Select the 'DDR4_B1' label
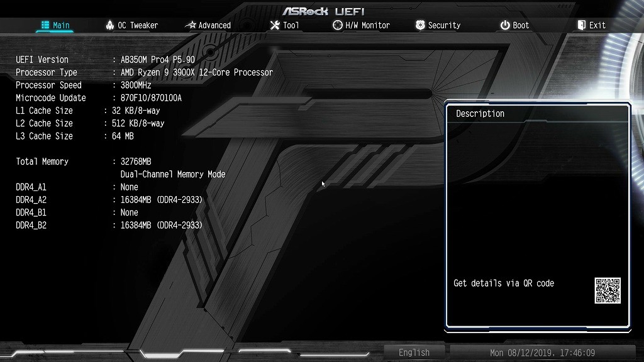The image size is (644, 362). pos(31,212)
